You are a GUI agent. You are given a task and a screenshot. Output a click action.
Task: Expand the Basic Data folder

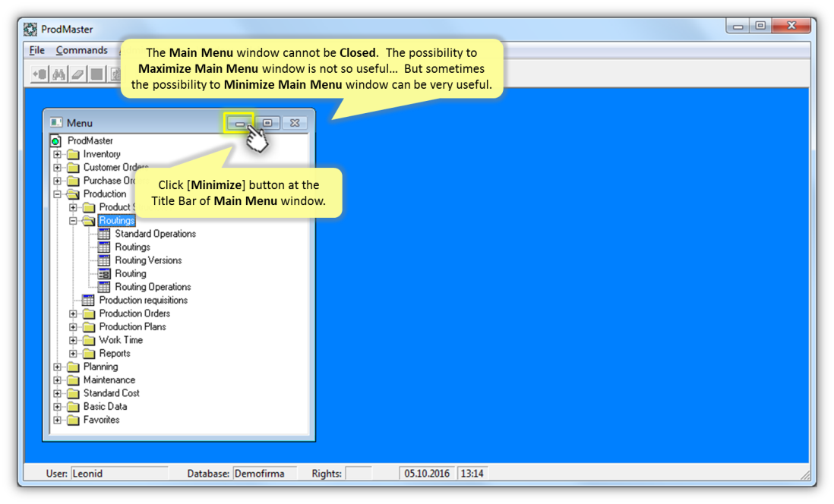(58, 407)
